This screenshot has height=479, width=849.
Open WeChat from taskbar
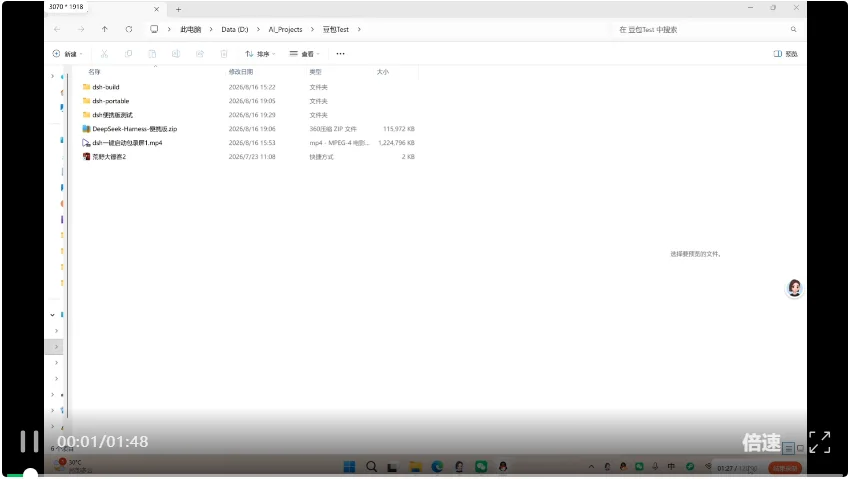tap(481, 467)
